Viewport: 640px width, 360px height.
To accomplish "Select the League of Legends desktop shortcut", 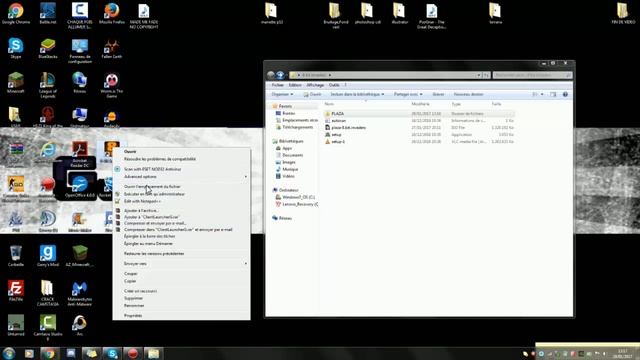I will [x=48, y=85].
